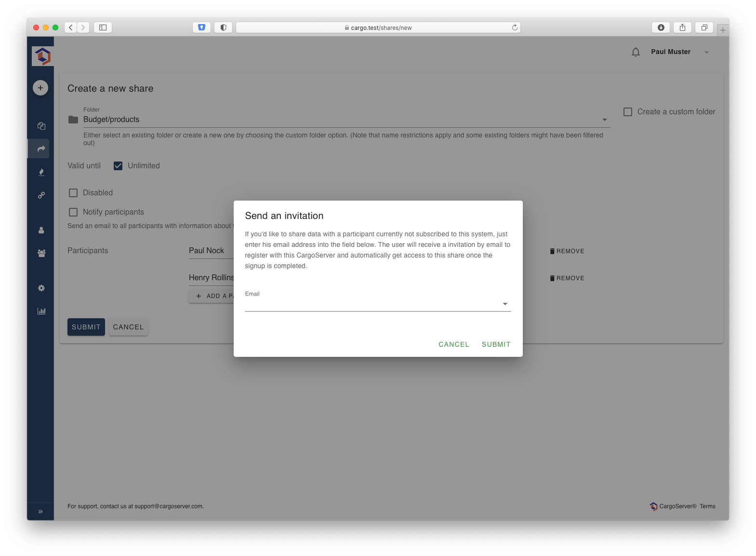756x556 pixels.
Task: Cancel the Send an invitation dialog
Action: pos(454,344)
